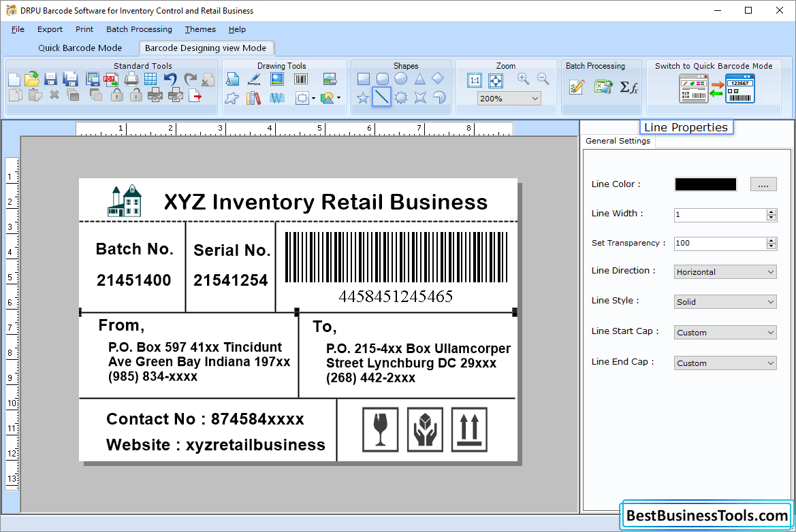
Task: Choose the Diamond shape
Action: click(x=438, y=79)
